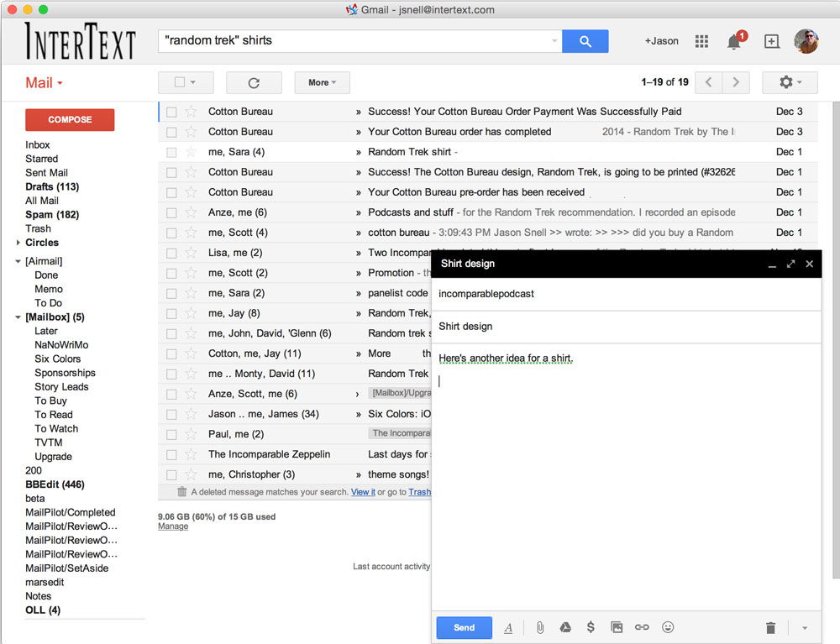Star the me, Christopher (3) message
840x644 pixels.
191,474
